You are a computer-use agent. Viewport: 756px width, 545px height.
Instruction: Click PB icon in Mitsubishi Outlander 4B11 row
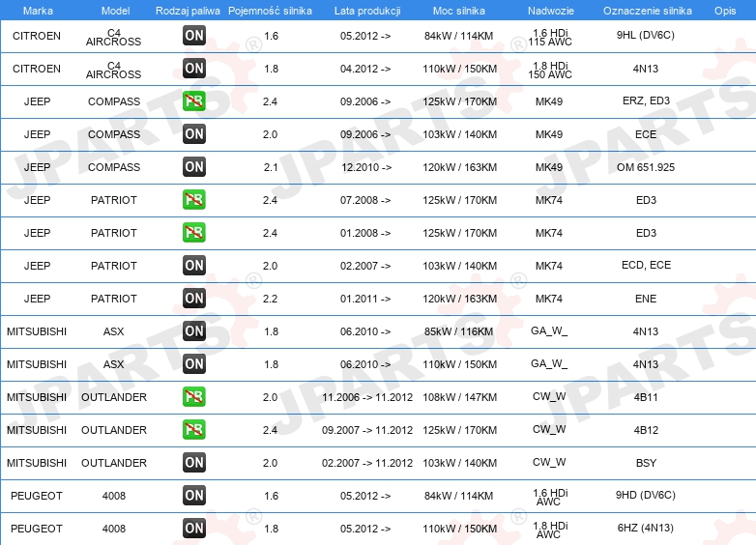[194, 396]
